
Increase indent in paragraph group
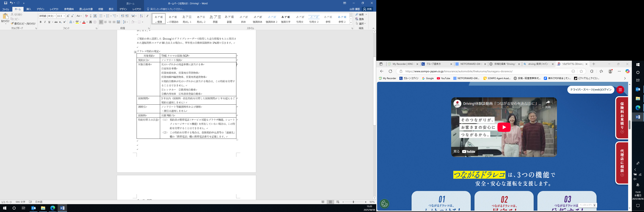pyautogui.click(x=127, y=16)
